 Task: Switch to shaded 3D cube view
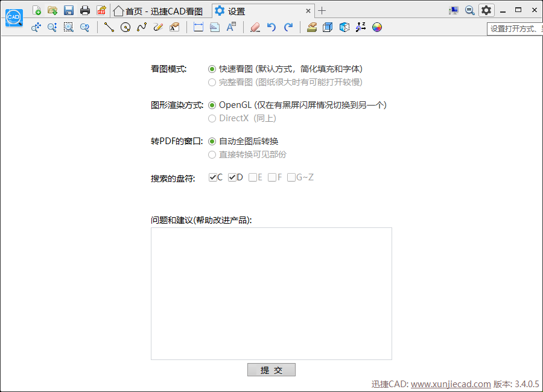click(x=345, y=27)
